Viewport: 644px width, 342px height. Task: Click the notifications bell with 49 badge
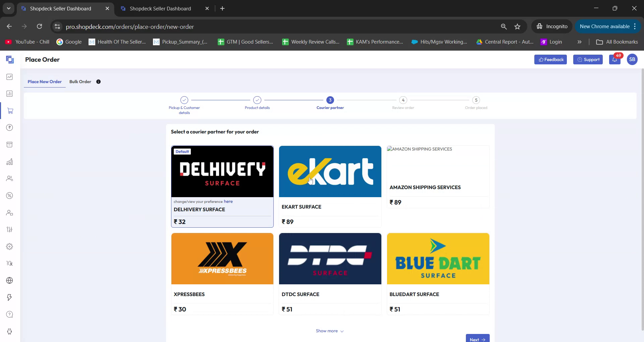614,60
